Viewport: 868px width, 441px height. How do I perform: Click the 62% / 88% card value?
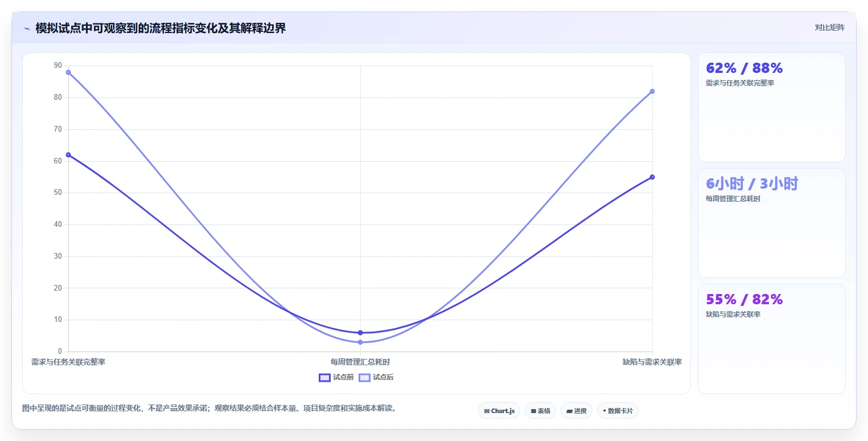[x=744, y=68]
